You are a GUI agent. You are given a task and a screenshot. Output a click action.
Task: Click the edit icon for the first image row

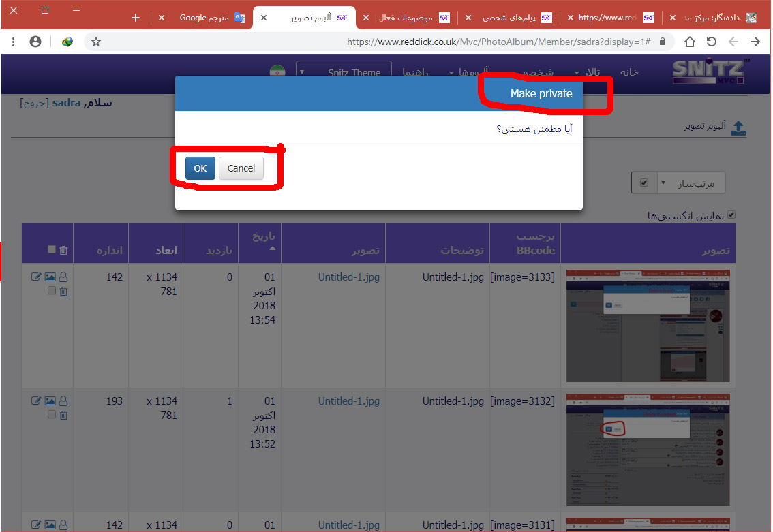[x=36, y=277]
